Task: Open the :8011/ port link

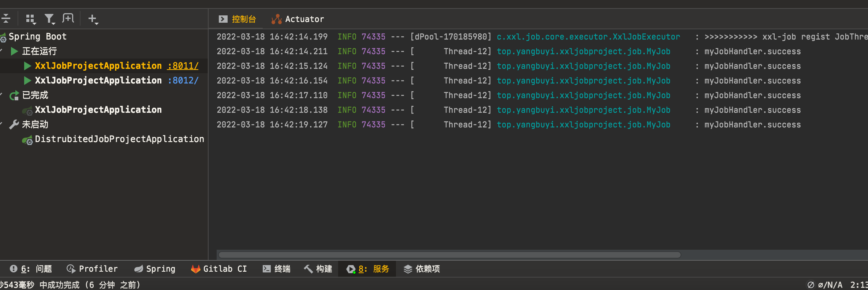Action: click(183, 66)
